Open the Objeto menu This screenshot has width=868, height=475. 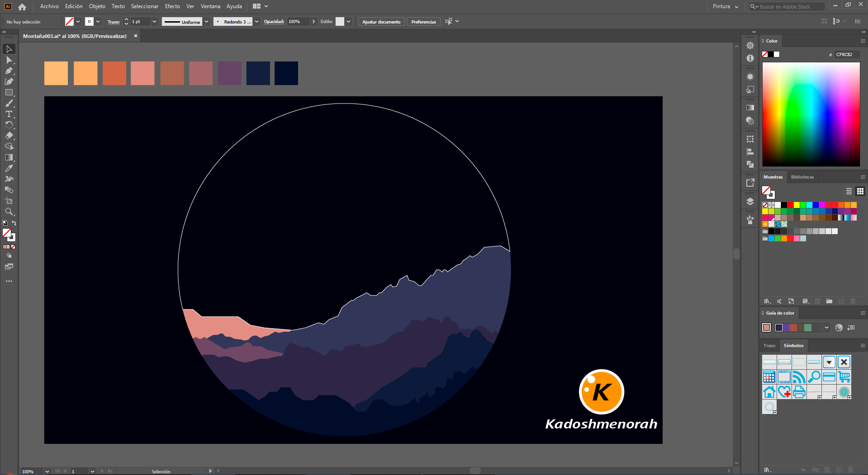97,6
